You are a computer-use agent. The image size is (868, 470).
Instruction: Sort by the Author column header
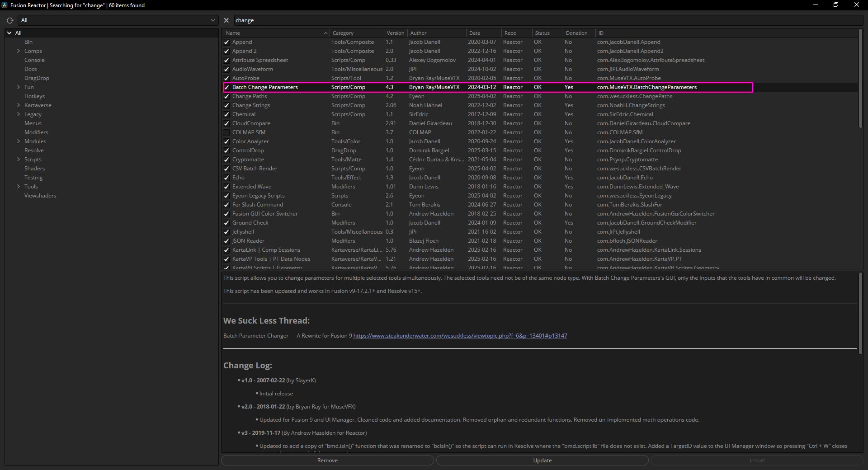[x=437, y=33]
